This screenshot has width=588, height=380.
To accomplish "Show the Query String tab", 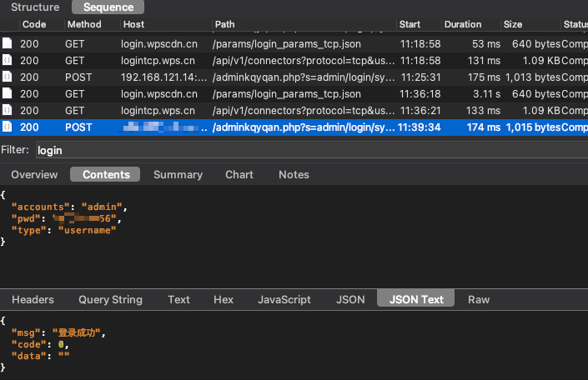I will tap(110, 299).
